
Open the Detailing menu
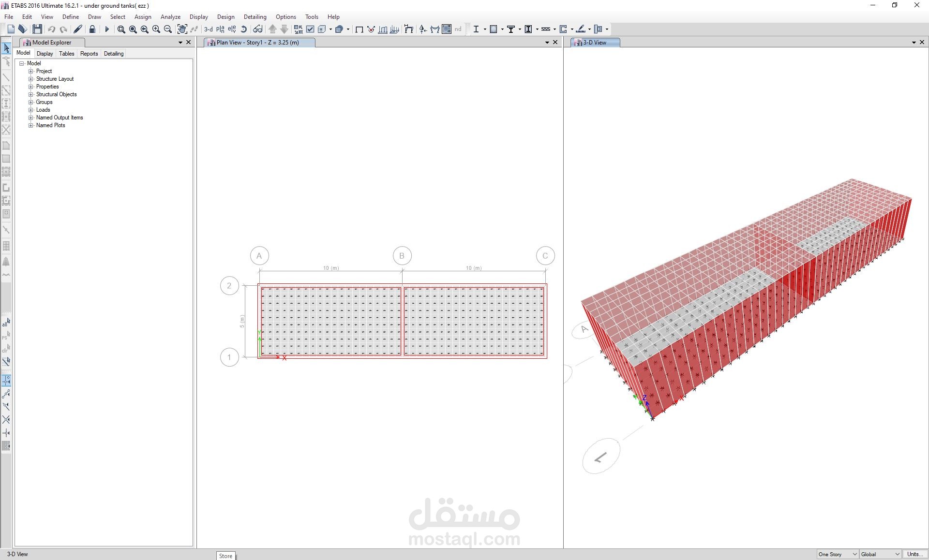(255, 17)
